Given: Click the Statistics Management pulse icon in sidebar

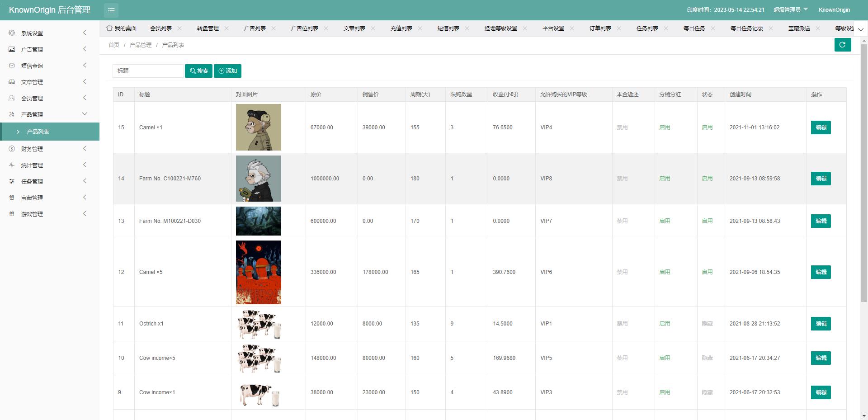Looking at the screenshot, I should (x=12, y=165).
